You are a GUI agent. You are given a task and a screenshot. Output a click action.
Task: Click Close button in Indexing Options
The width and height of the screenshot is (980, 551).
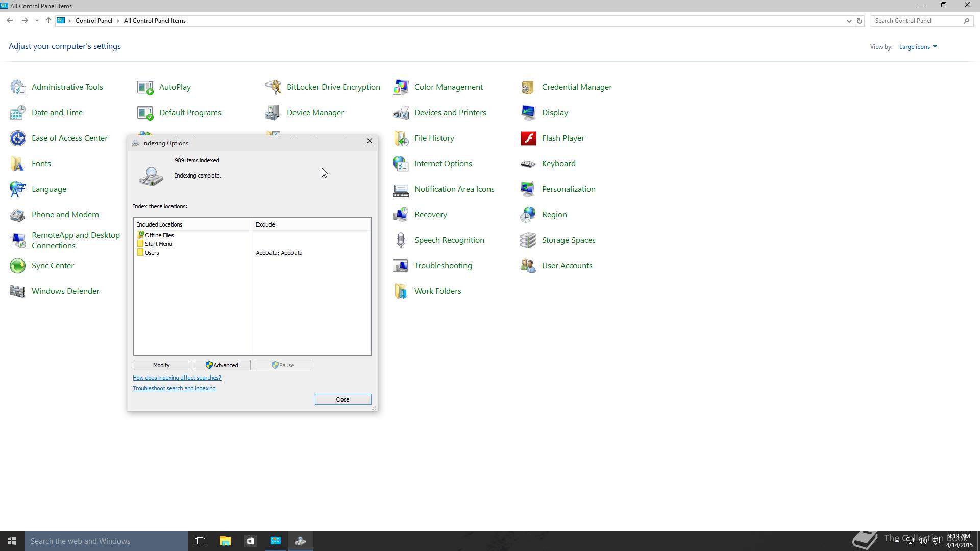[x=343, y=399]
